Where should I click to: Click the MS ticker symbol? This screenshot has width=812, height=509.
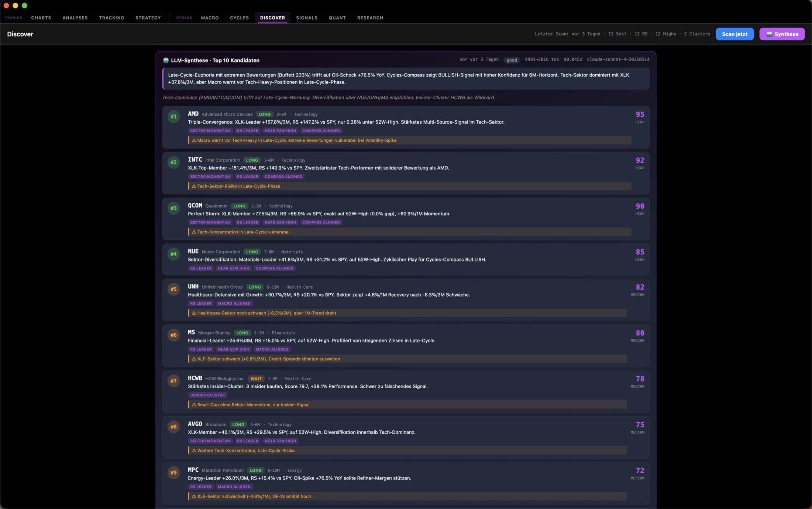pos(191,332)
